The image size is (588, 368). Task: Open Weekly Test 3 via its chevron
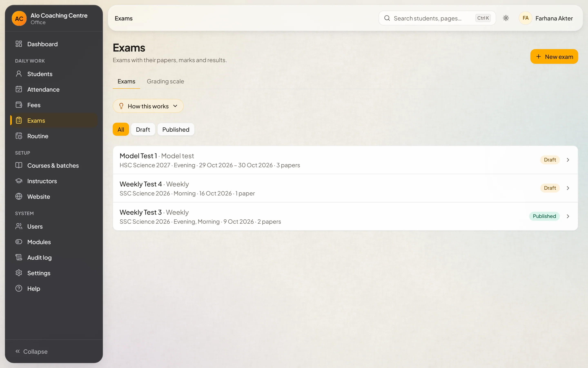click(568, 216)
